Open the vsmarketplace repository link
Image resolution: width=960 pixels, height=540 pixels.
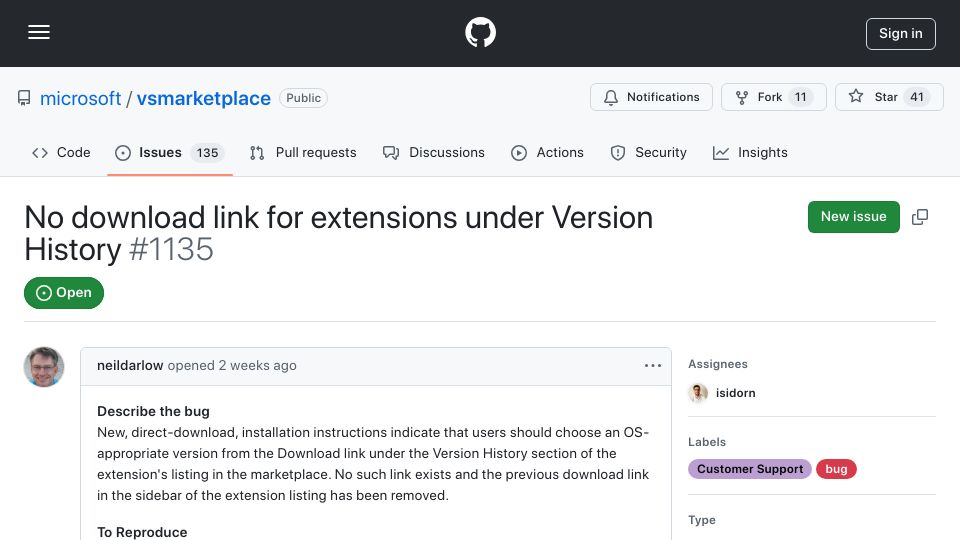pos(203,98)
